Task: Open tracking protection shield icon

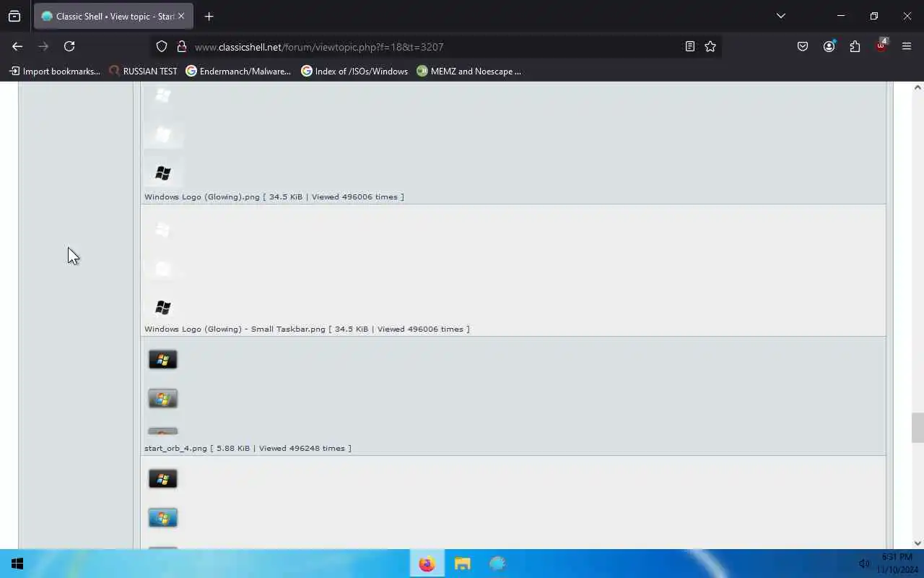Action: [162, 46]
